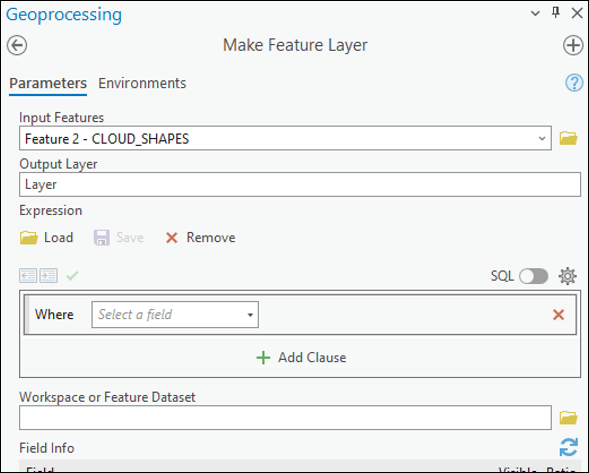Click the ungroup clauses outdent icon

[28, 276]
